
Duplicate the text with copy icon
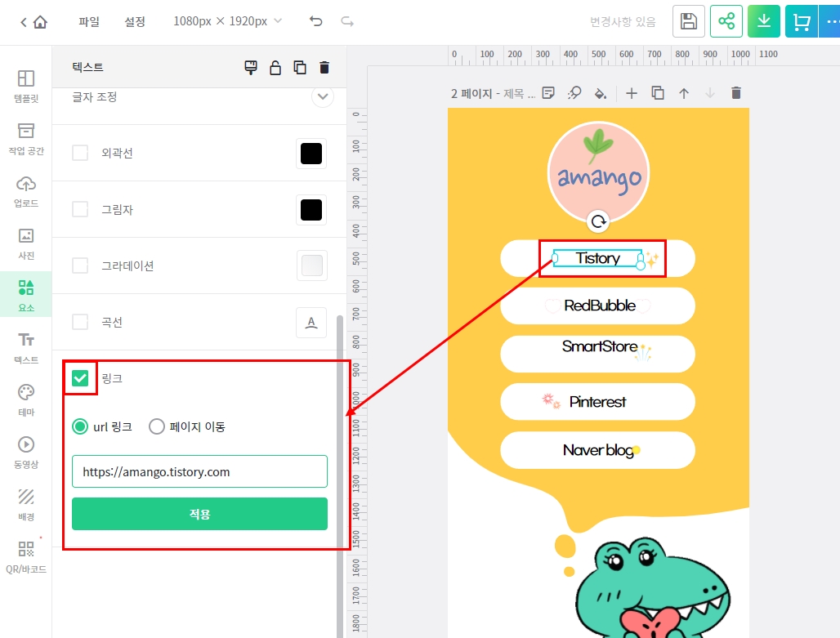[300, 68]
